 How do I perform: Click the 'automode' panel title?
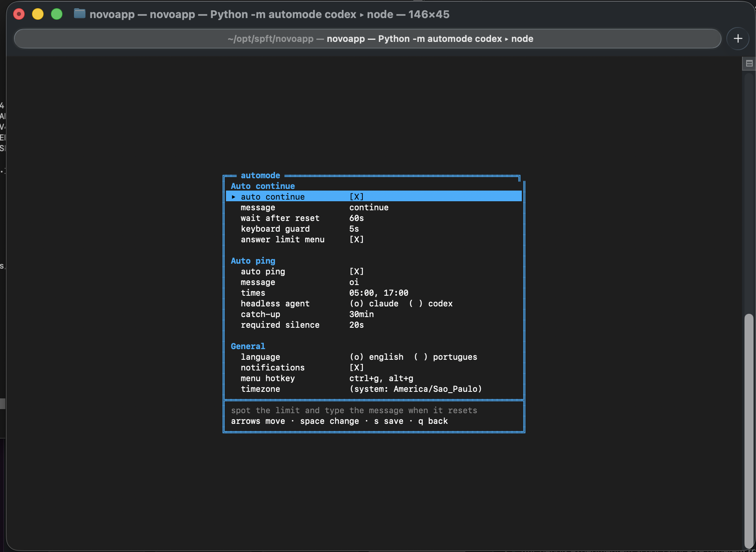[260, 175]
